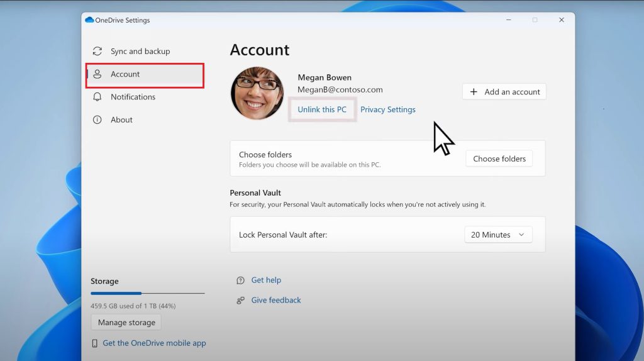Image resolution: width=644 pixels, height=361 pixels.
Task: Click the Sync and backup arrows icon
Action: pos(97,52)
